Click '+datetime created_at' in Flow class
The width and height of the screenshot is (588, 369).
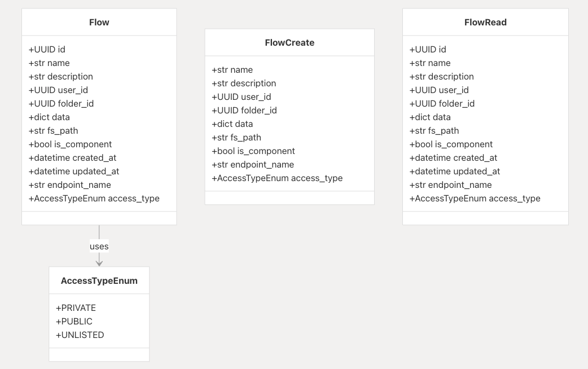(x=72, y=158)
